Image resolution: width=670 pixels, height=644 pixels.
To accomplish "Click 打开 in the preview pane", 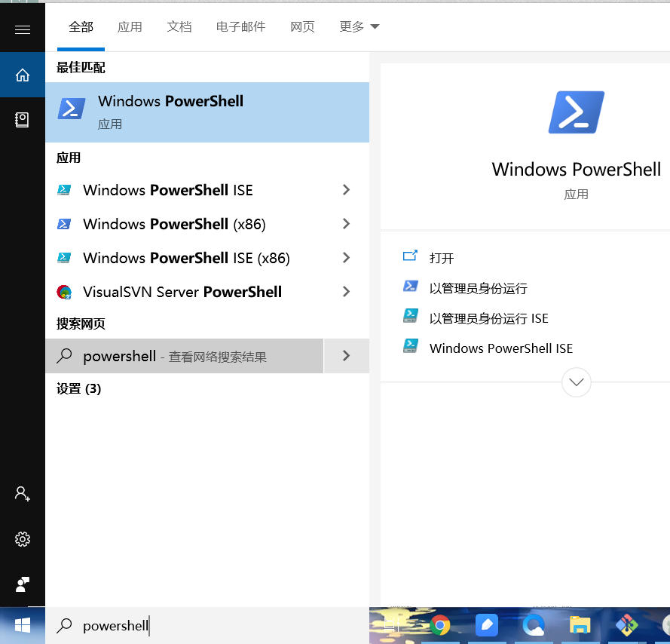I will point(442,258).
